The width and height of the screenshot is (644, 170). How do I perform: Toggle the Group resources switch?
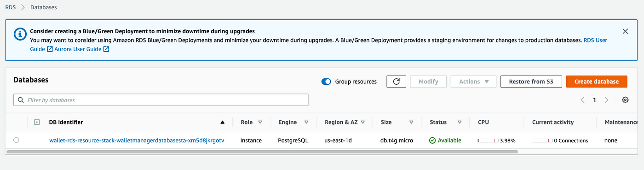click(326, 82)
